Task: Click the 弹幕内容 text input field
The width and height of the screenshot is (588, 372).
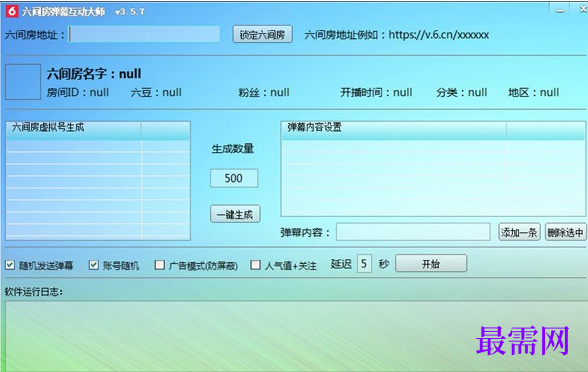Action: pos(413,232)
